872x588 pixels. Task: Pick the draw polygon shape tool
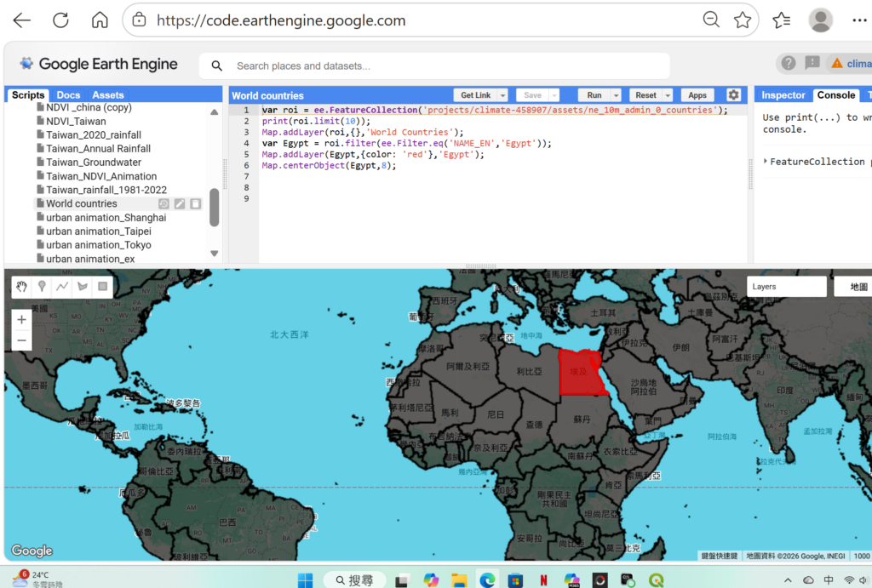(83, 287)
